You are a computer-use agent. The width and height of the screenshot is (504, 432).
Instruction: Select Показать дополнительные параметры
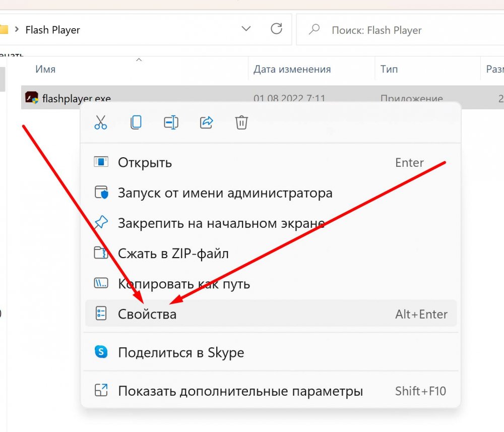[271, 391]
